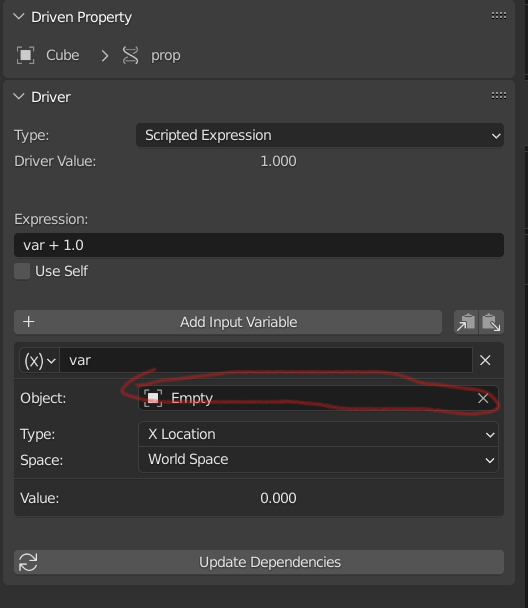This screenshot has width=528, height=608.
Task: Click the 'Object:' label
Action: (x=43, y=398)
